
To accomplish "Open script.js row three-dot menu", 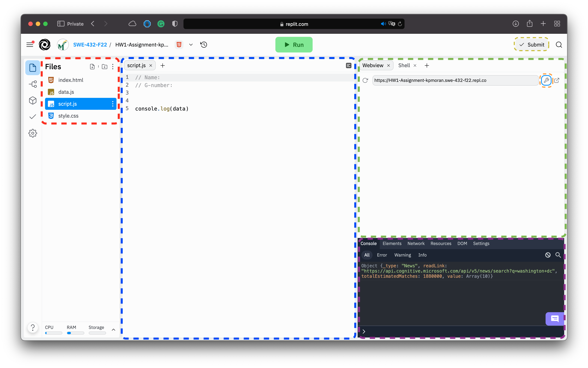I will point(113,104).
